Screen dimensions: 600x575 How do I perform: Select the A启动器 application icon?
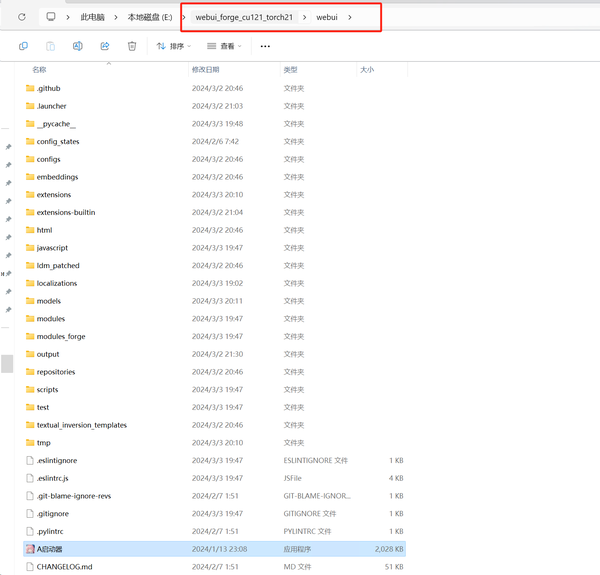[30, 549]
